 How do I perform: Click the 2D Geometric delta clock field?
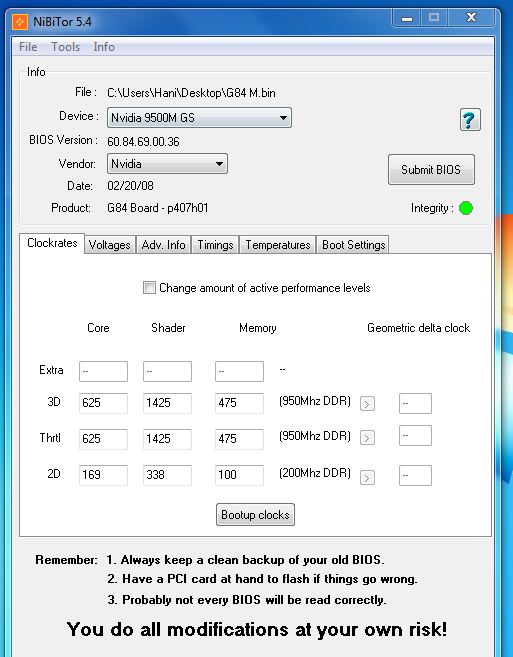click(415, 475)
